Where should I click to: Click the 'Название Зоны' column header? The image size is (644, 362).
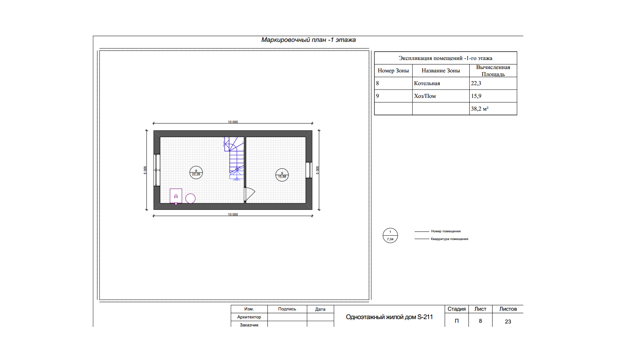click(441, 71)
